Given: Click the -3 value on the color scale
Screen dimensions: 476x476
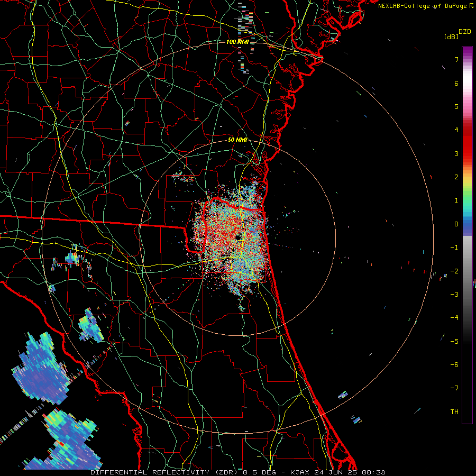Looking at the screenshot, I should pyautogui.click(x=454, y=295).
